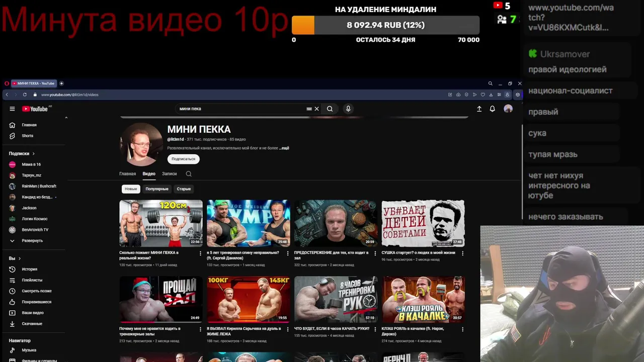Select the Главная channel tab
Image resolution: width=644 pixels, height=362 pixels.
click(x=127, y=174)
